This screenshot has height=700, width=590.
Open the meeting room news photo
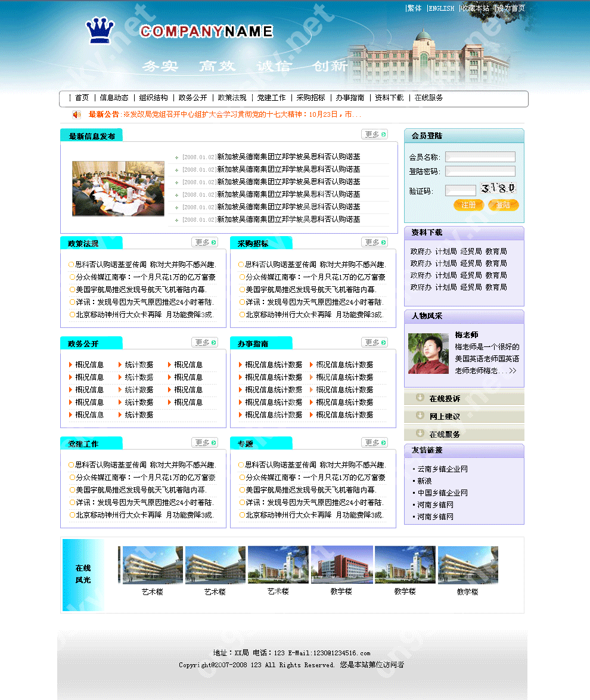click(x=118, y=188)
